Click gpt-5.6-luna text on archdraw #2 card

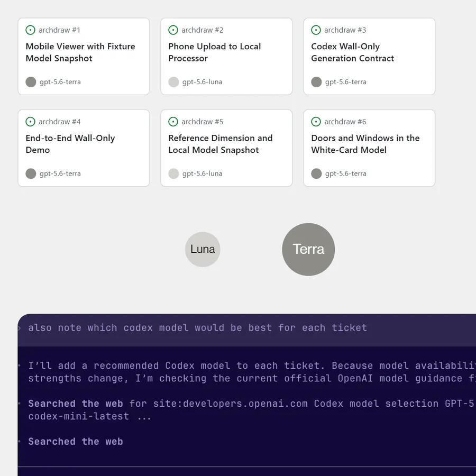pos(202,82)
